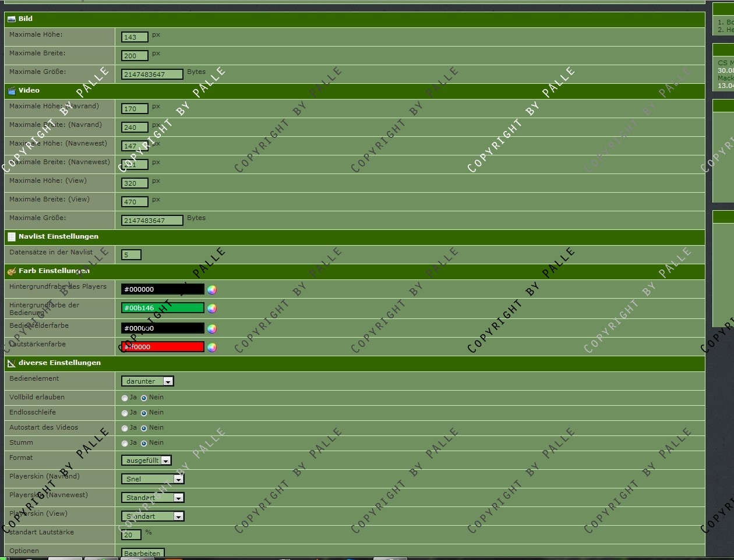Open the Playerskin (View) dropdown
The image size is (734, 560).
click(x=153, y=516)
